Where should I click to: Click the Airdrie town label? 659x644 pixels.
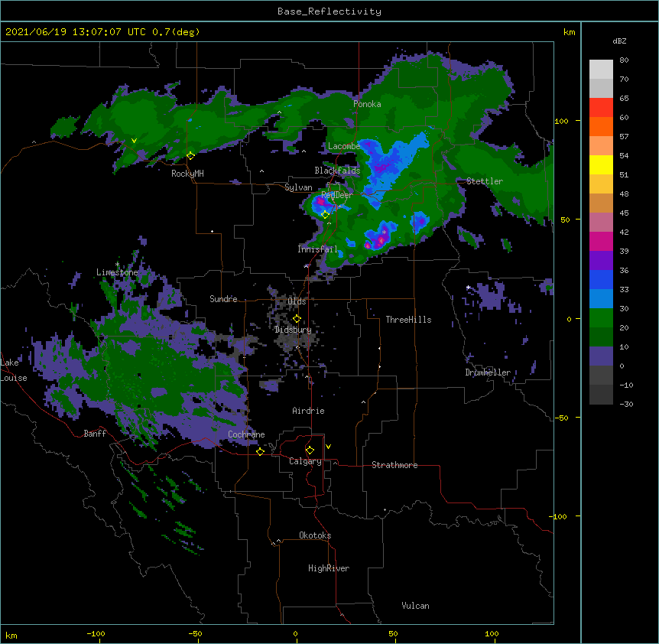(308, 411)
